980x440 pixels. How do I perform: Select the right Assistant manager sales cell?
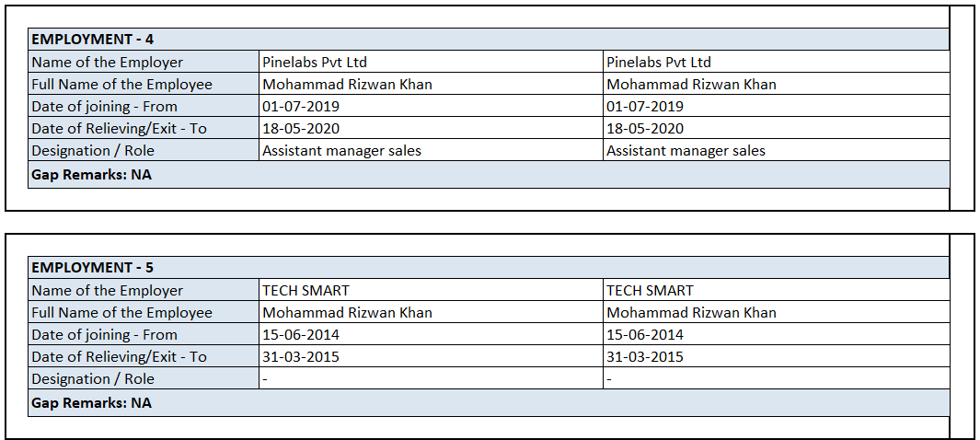point(686,151)
